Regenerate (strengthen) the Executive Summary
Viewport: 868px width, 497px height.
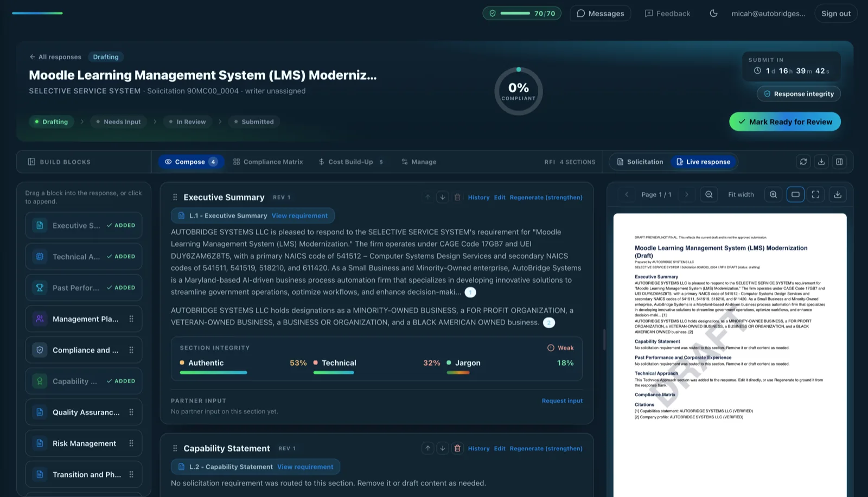point(546,197)
